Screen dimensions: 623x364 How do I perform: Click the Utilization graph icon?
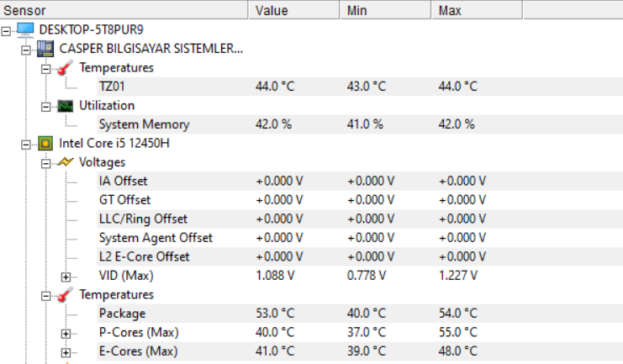(65, 106)
